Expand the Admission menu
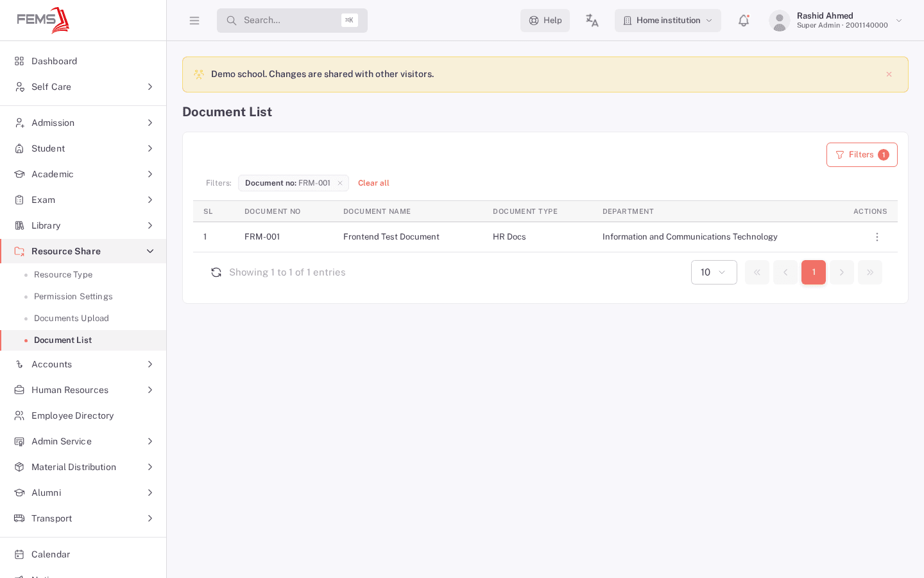The height and width of the screenshot is (578, 924). click(83, 123)
